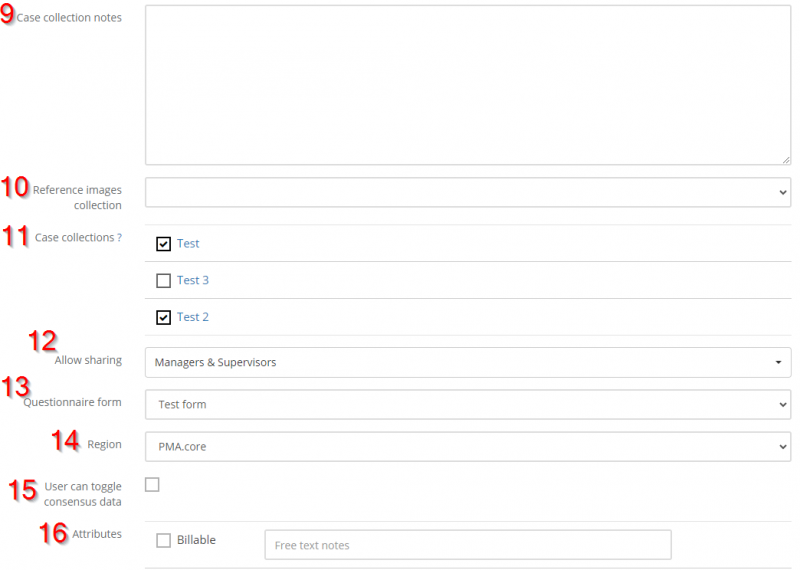Uncheck the Test 2 case collection checkbox
The width and height of the screenshot is (800, 570).
[x=164, y=318]
